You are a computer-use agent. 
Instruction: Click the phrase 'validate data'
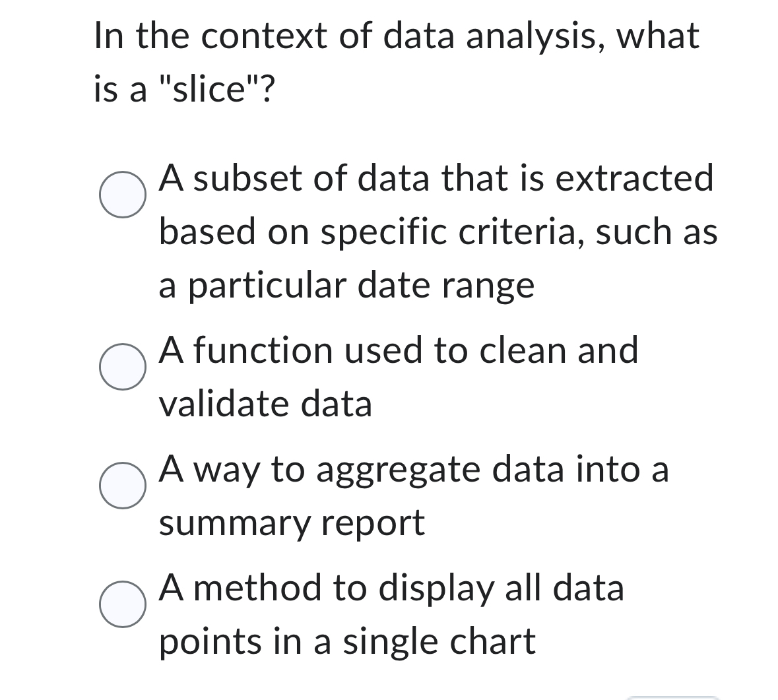point(264,404)
